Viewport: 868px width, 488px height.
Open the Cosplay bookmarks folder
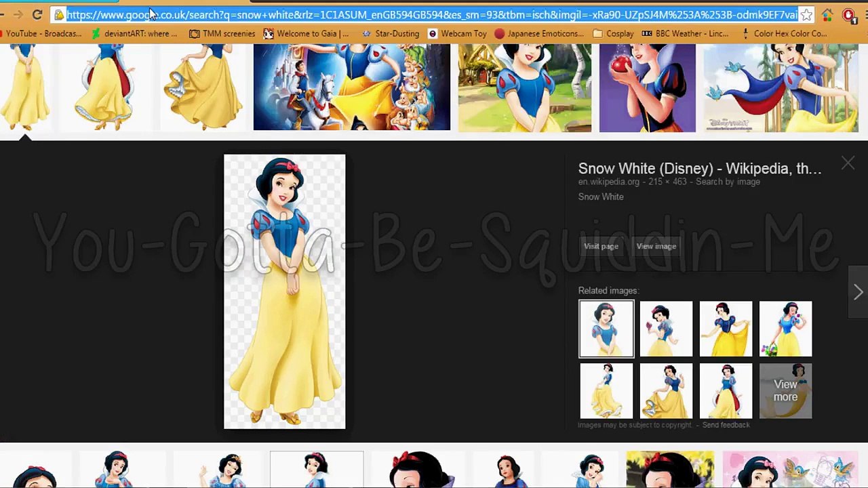[613, 33]
